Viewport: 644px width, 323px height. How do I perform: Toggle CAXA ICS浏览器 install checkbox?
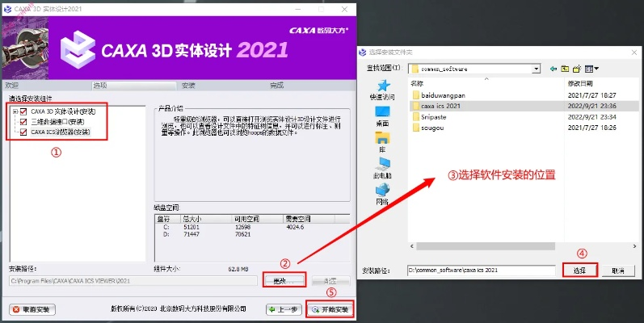pyautogui.click(x=23, y=132)
